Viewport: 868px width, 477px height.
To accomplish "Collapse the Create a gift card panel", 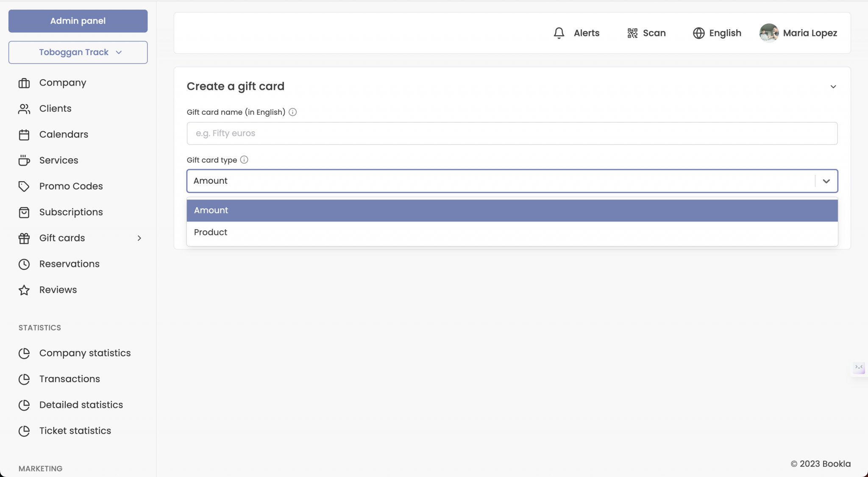I will tap(833, 87).
